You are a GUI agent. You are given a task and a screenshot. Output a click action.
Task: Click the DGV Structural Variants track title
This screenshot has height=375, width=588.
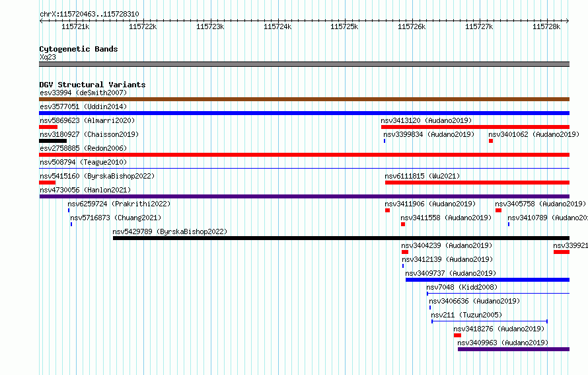(x=92, y=85)
